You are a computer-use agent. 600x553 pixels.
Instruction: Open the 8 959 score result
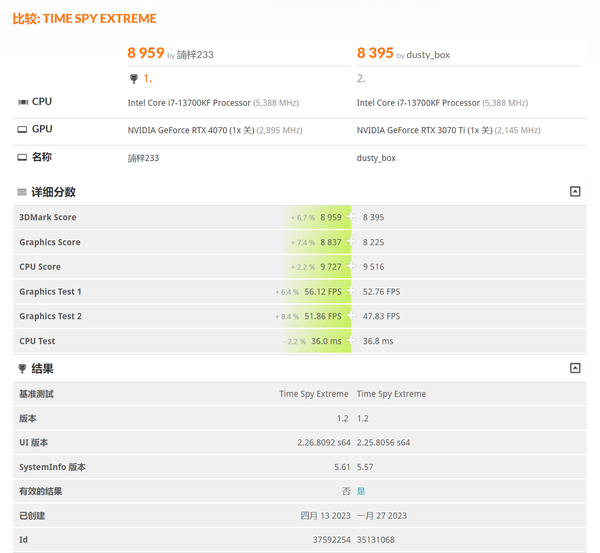point(146,53)
